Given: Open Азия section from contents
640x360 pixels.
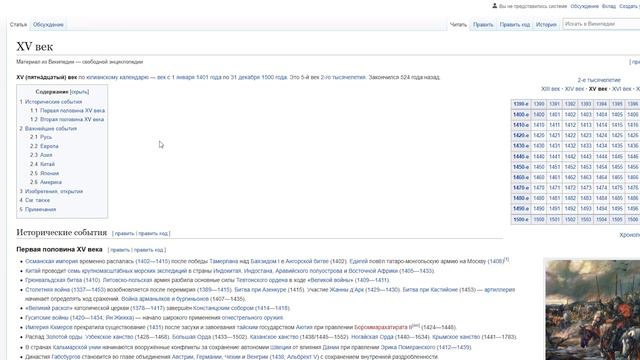Looking at the screenshot, I should 46,155.
